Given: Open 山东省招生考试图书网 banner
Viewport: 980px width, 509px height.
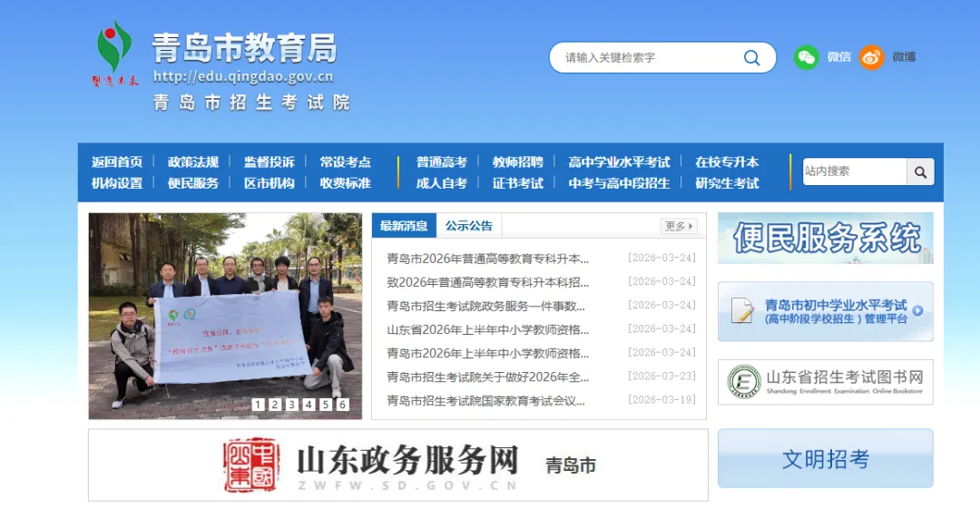Looking at the screenshot, I should click(826, 382).
